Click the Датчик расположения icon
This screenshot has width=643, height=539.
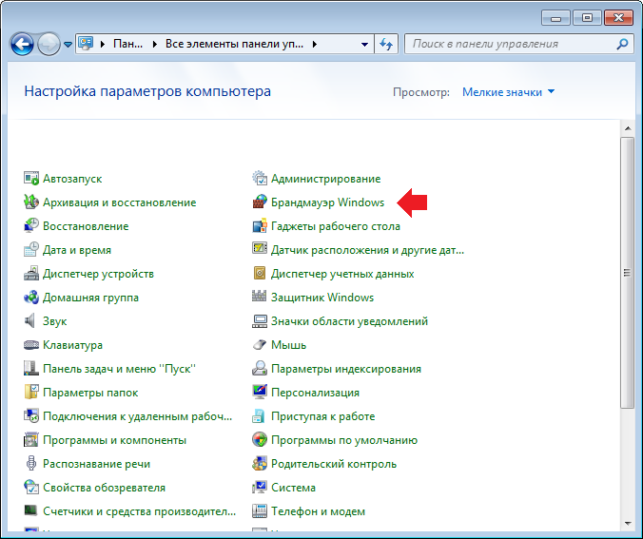point(259,249)
